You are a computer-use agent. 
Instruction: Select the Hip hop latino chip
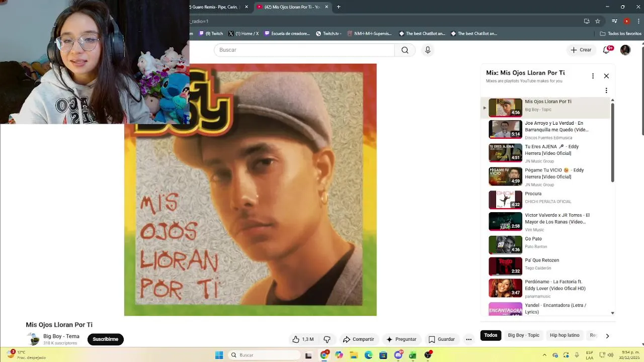(x=565, y=335)
